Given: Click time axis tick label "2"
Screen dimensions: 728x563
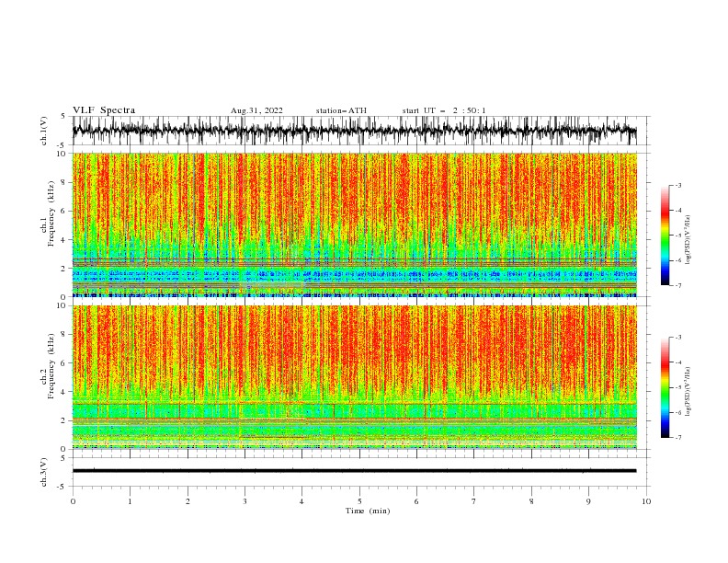Looking at the screenshot, I should coord(188,501).
